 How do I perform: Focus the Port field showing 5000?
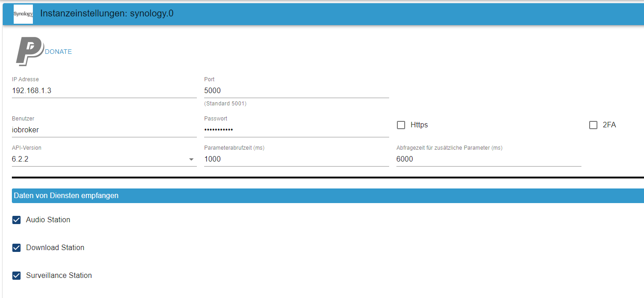tap(296, 90)
